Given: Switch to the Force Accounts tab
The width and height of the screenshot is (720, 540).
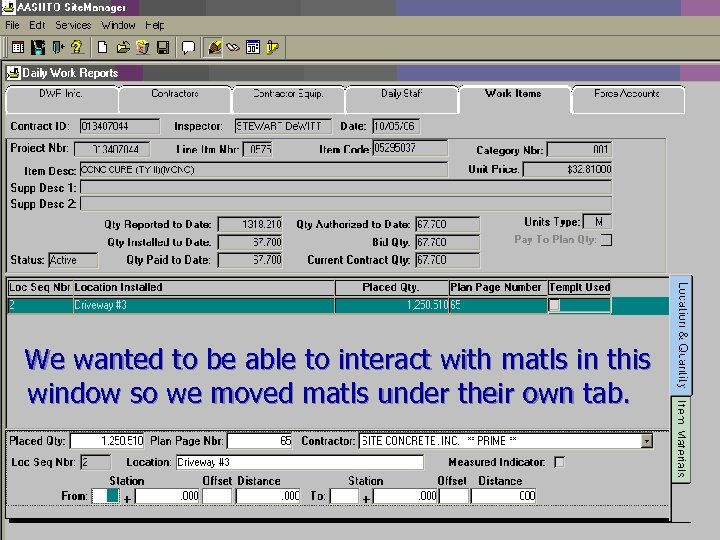Looking at the screenshot, I should 628,99.
